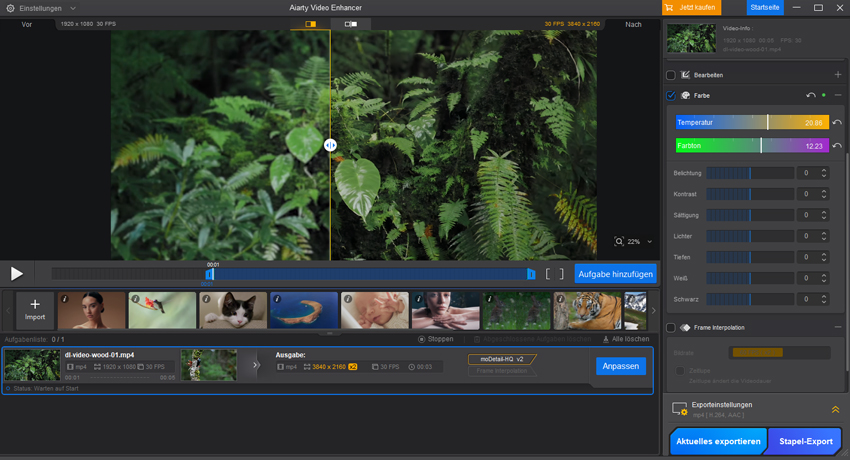Expand Exporteinstellungen with double chevron
The width and height of the screenshot is (850, 460).
click(x=835, y=410)
